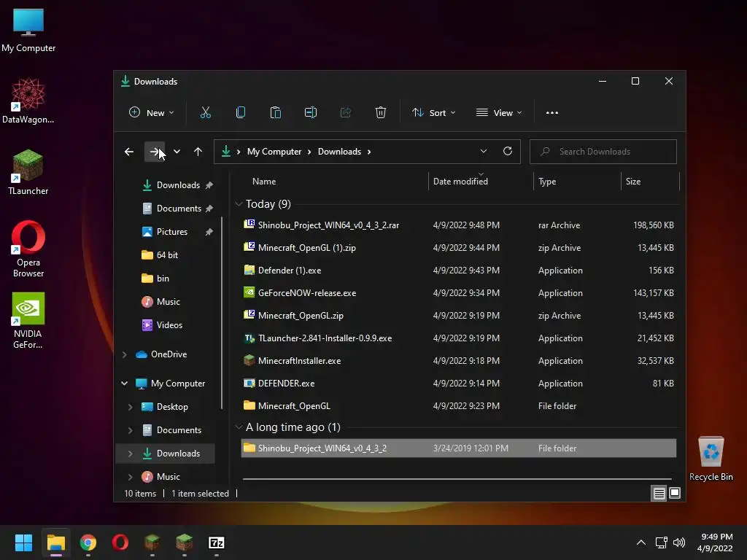The image size is (747, 560).
Task: Click the Delete trash icon
Action: (381, 113)
